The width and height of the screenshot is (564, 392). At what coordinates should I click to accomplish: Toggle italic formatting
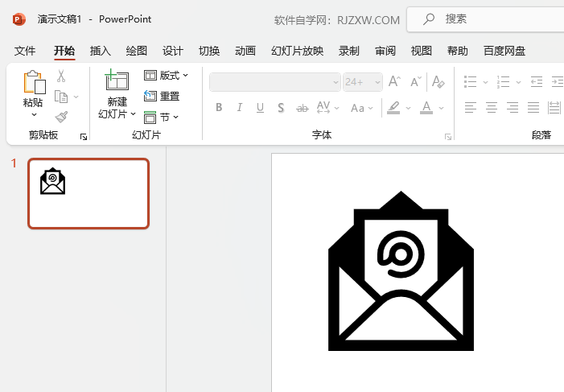pos(239,107)
